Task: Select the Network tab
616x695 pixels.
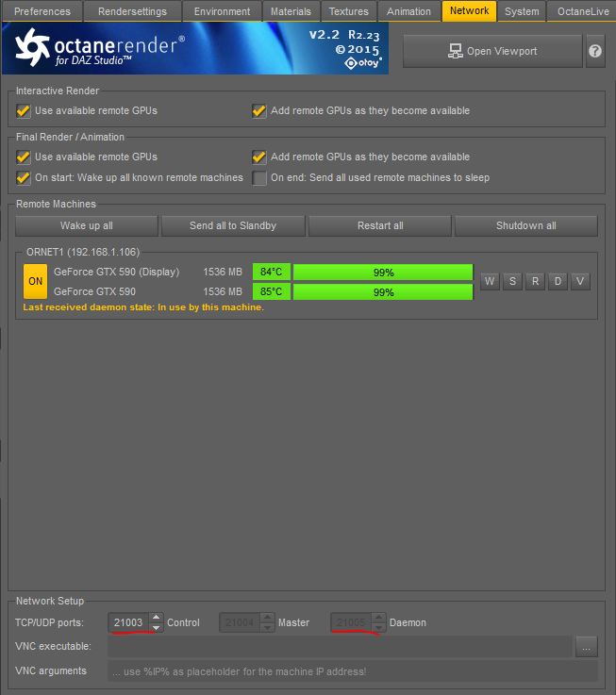Action: click(469, 10)
